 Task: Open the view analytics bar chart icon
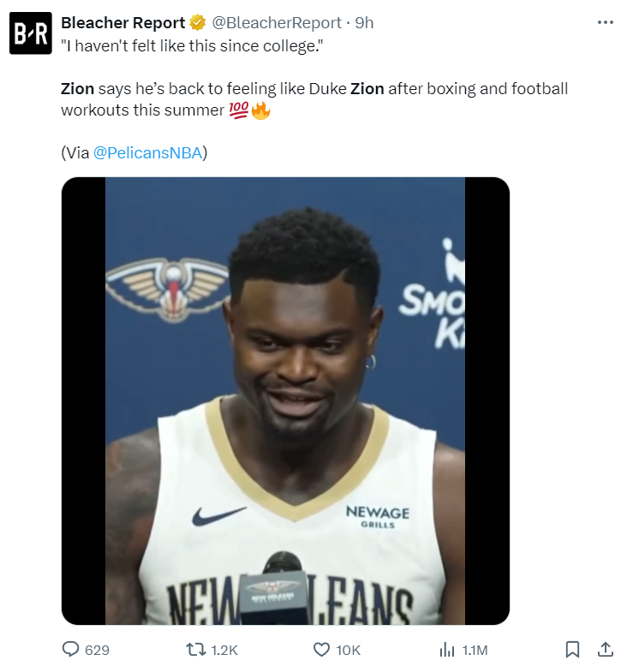[x=446, y=650]
